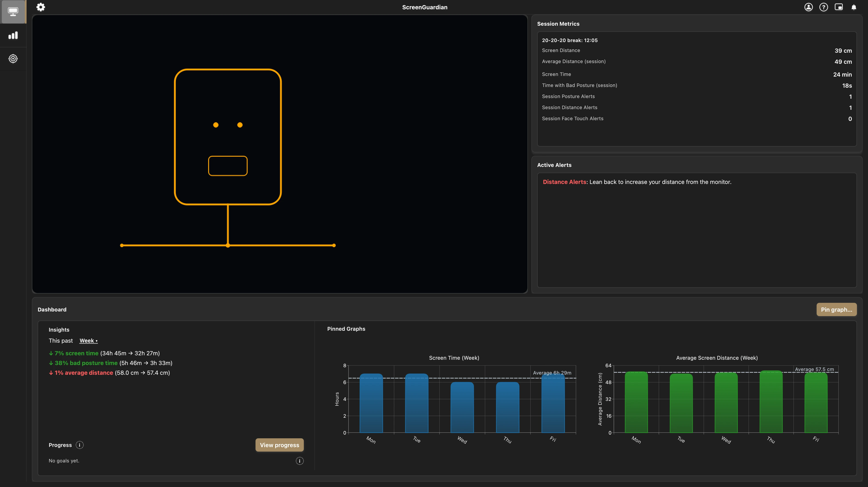This screenshot has width=868, height=487.
Task: Click the Pin graph... button
Action: point(836,309)
